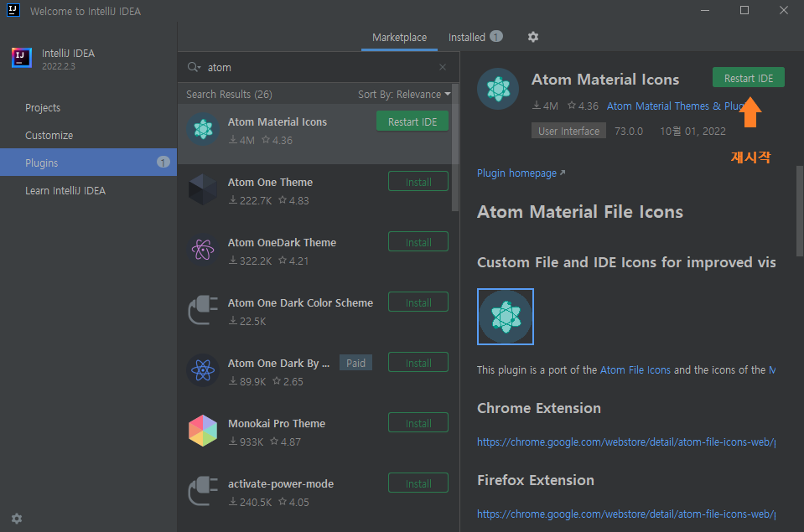Select Atom OneDark Theme icon
Screen dimensions: 804x532
click(x=204, y=251)
